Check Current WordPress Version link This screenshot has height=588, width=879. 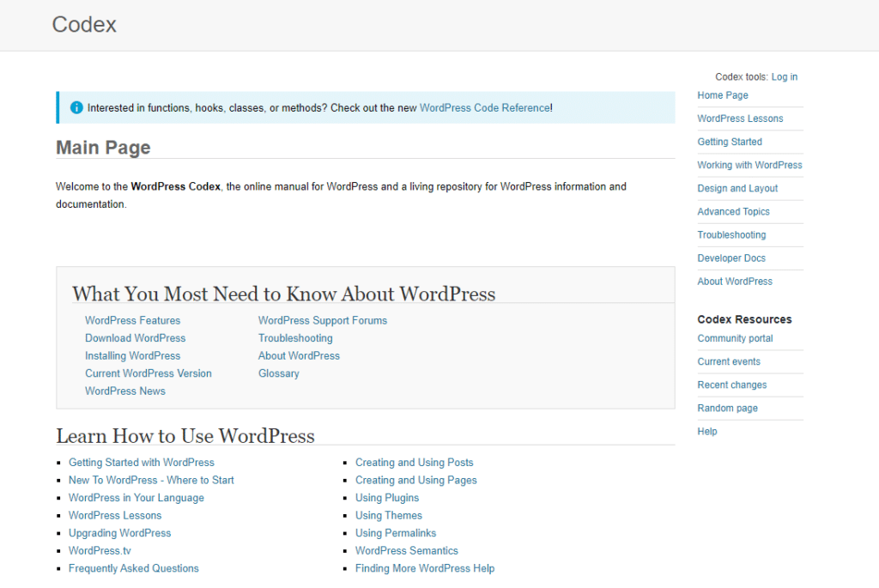click(148, 373)
